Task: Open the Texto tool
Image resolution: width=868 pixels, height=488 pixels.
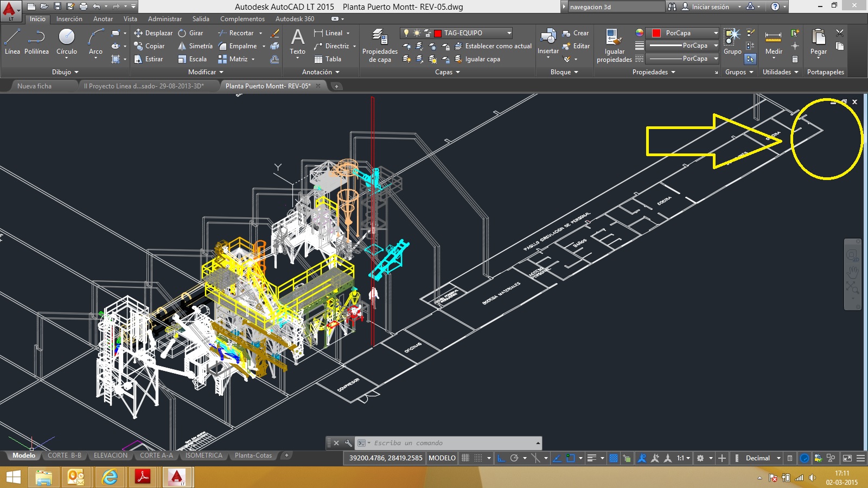Action: pyautogui.click(x=297, y=43)
